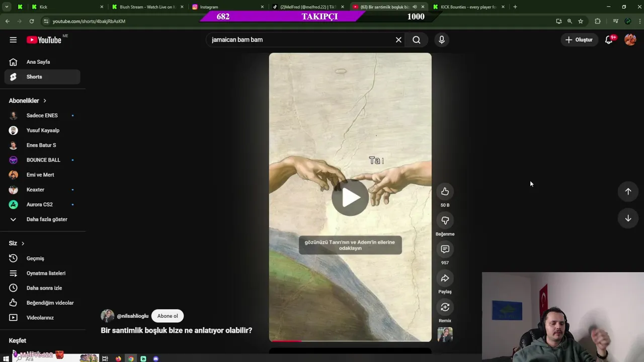Open Videolarınız page
The height and width of the screenshot is (362, 644).
pyautogui.click(x=42, y=318)
